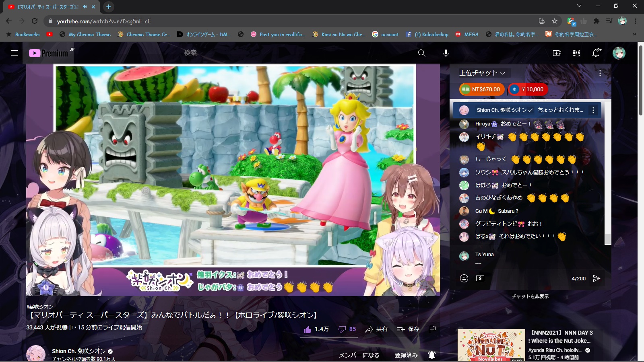The height and width of the screenshot is (362, 644).
Task: Click メンバーになる join button
Action: pos(359,355)
